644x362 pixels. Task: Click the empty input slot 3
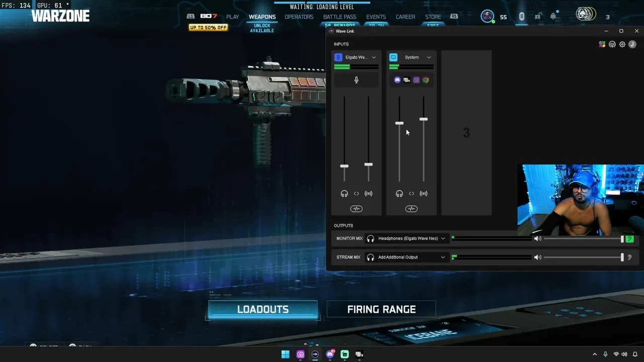coord(466,133)
